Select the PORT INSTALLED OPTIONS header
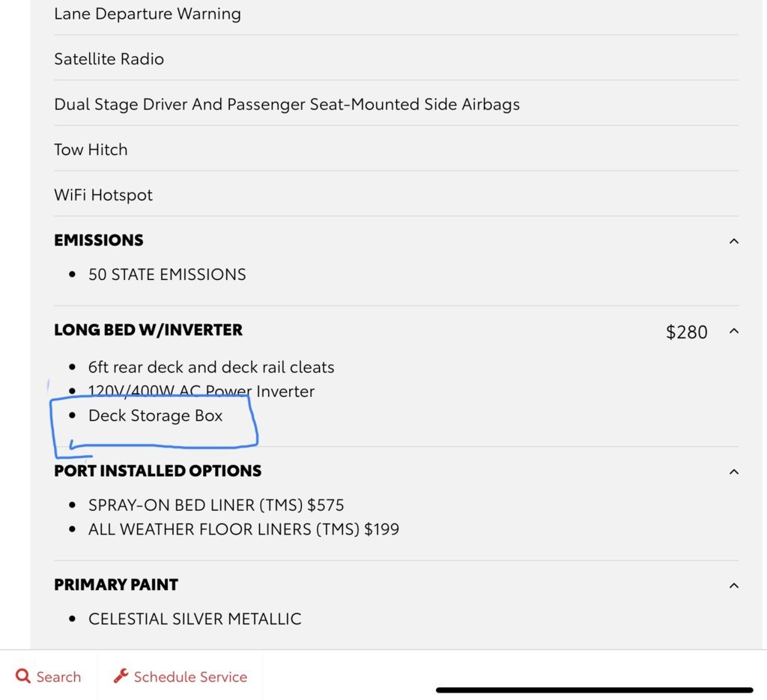Viewport: 767px width, 700px height. pos(158,471)
